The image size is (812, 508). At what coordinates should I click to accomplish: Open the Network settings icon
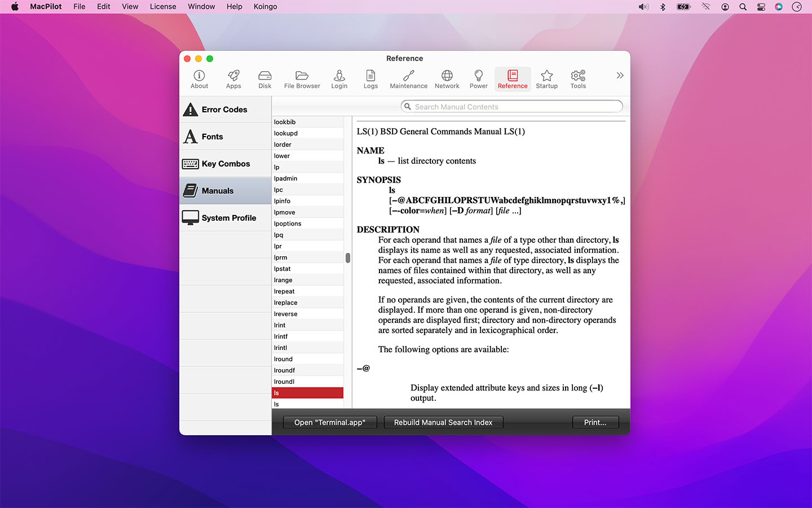tap(447, 79)
